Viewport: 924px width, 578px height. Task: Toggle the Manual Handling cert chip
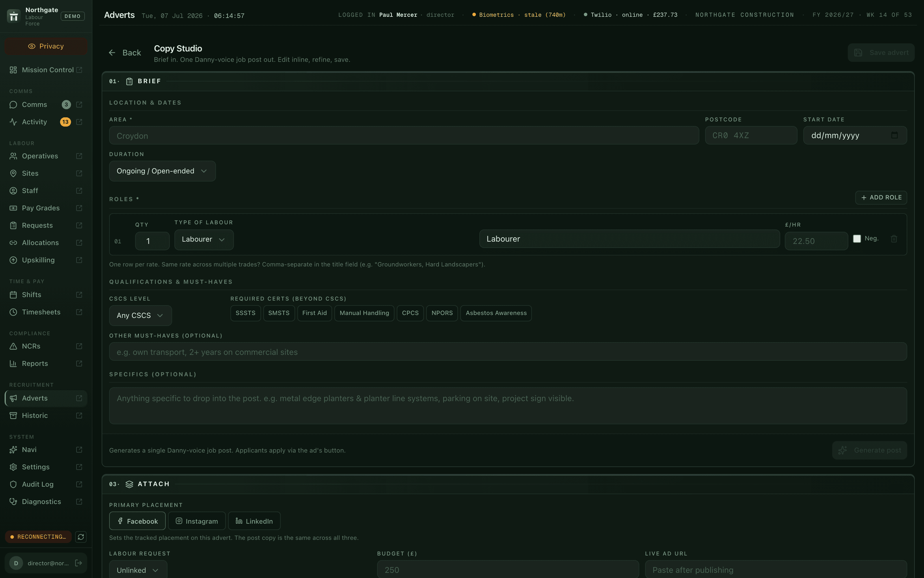tap(364, 313)
